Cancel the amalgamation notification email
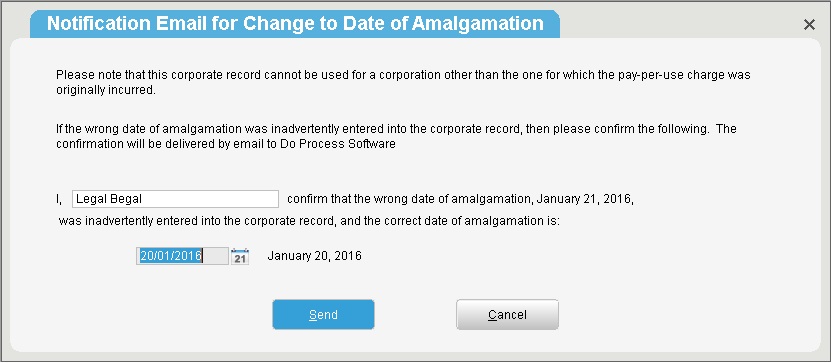 (507, 315)
